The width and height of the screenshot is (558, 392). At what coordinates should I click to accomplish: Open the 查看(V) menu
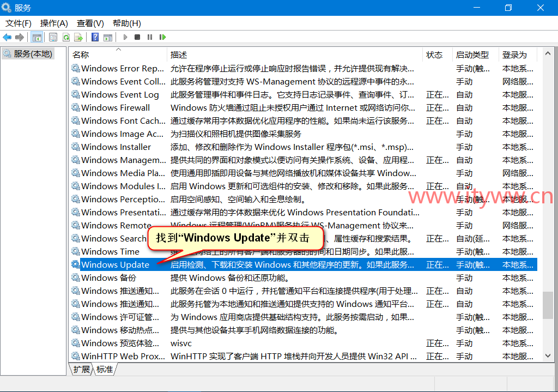pos(90,23)
